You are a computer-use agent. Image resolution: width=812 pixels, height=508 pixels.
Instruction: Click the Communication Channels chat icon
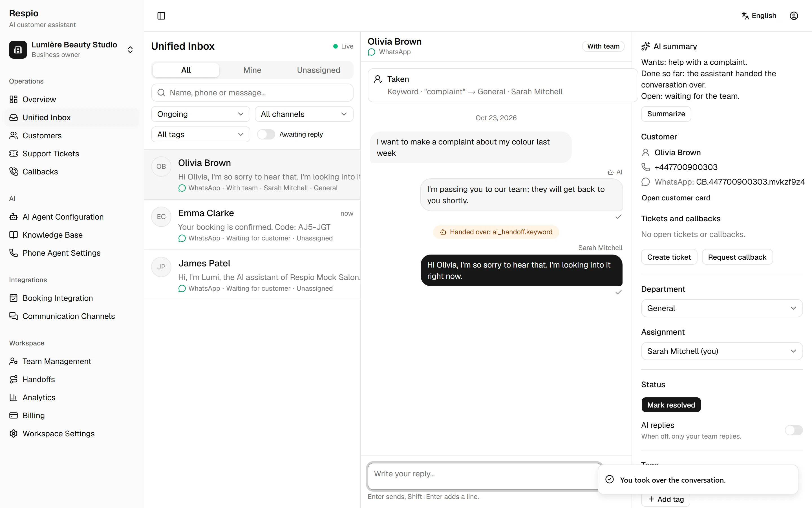click(x=14, y=316)
